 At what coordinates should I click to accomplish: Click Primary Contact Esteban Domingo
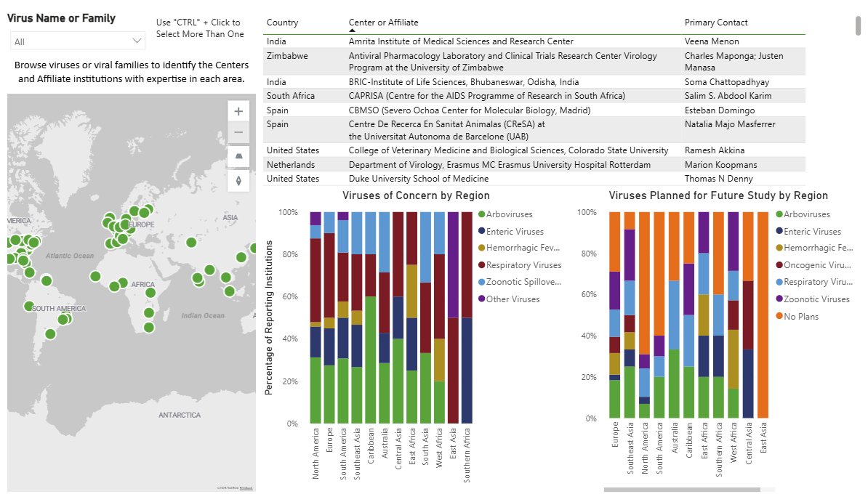click(719, 110)
